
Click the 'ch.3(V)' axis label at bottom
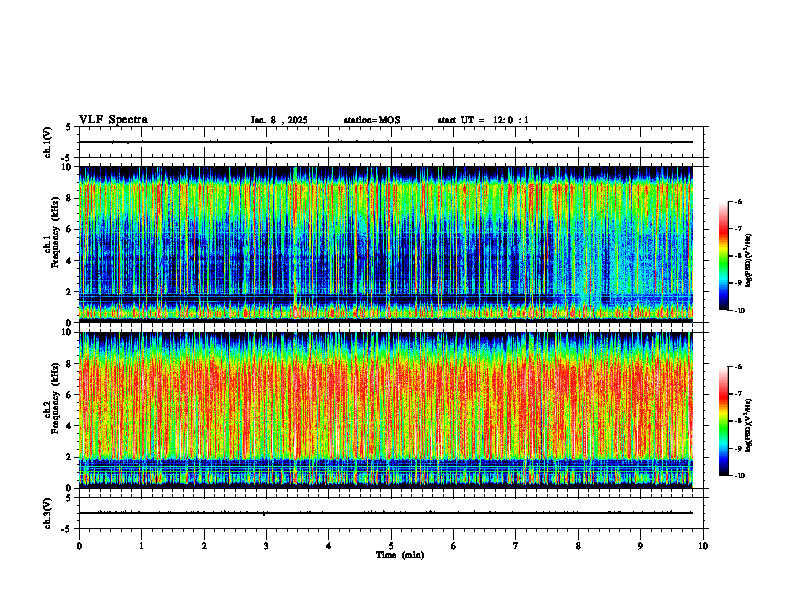48,513
